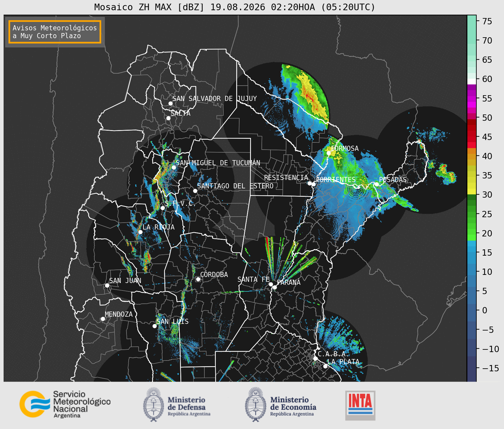Click the Posadas city marker
The width and height of the screenshot is (504, 429).
(x=377, y=184)
